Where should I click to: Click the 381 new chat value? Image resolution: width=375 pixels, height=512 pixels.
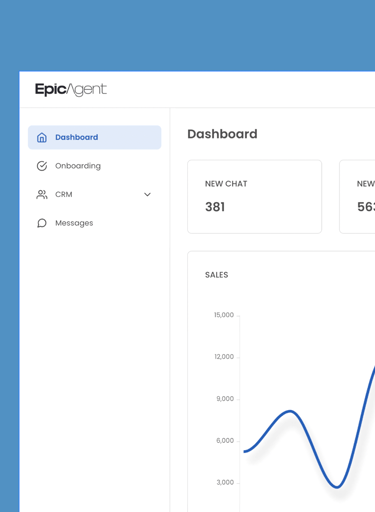coord(215,207)
